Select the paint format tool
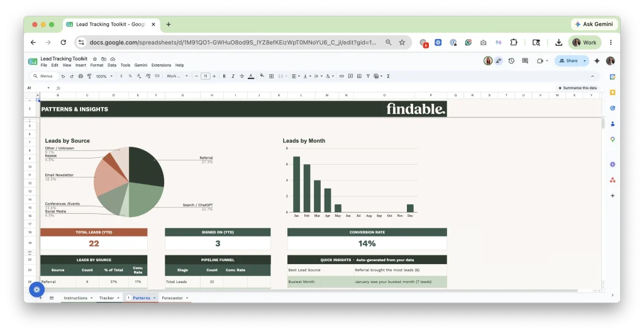Image resolution: width=644 pixels, height=334 pixels. click(89, 76)
